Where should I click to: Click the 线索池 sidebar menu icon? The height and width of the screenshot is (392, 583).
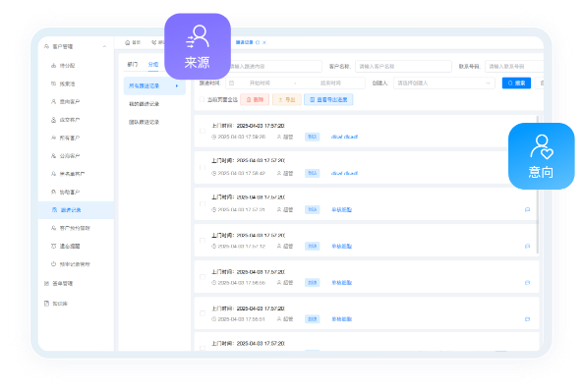(53, 84)
